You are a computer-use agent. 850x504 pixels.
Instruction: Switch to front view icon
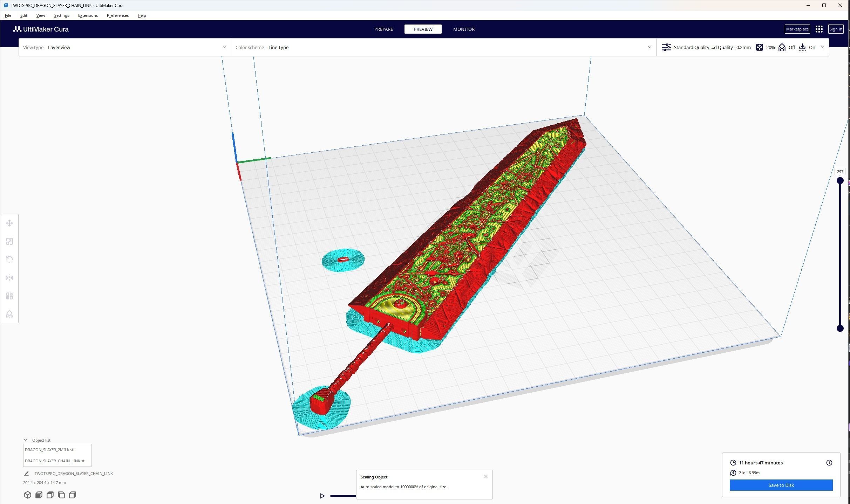[x=39, y=495]
